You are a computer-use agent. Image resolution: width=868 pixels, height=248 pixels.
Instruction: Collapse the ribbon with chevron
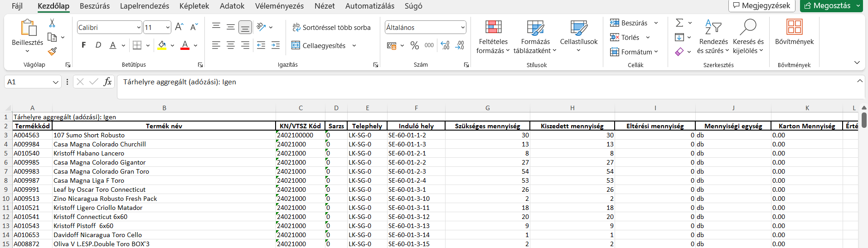point(857,63)
